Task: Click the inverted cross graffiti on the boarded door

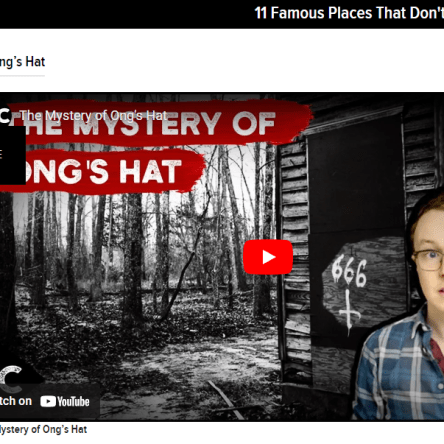Action: 349,311
